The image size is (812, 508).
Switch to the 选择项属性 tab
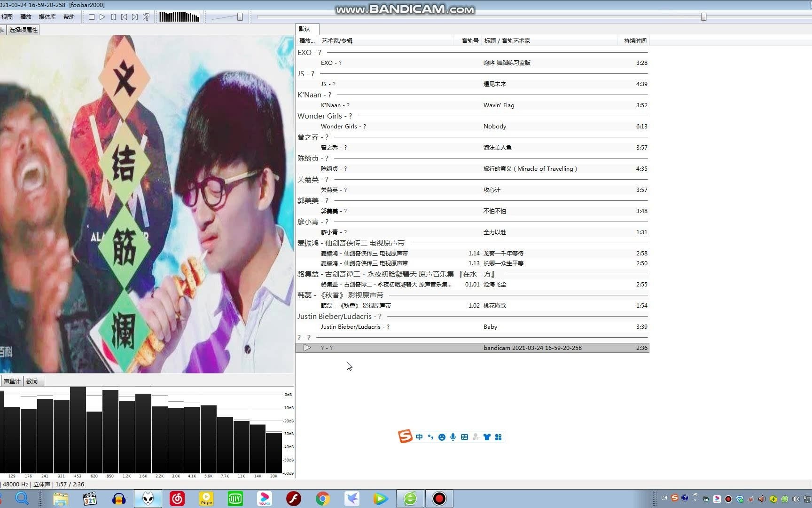tap(23, 30)
